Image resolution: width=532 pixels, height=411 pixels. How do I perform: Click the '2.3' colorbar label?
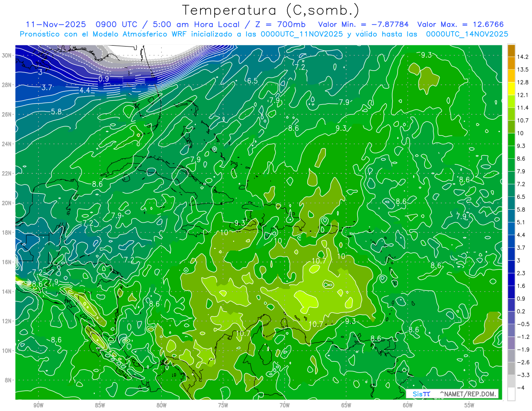click(521, 273)
